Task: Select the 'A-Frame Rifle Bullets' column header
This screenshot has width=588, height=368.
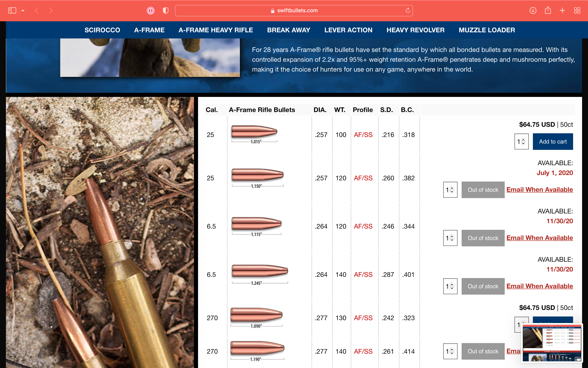Action: pos(262,110)
